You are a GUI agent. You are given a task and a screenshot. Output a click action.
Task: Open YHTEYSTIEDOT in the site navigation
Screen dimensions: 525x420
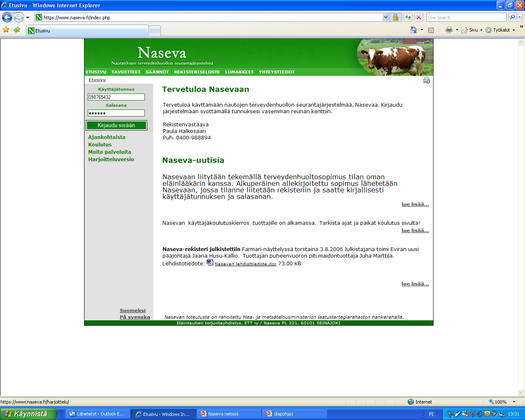tap(277, 72)
